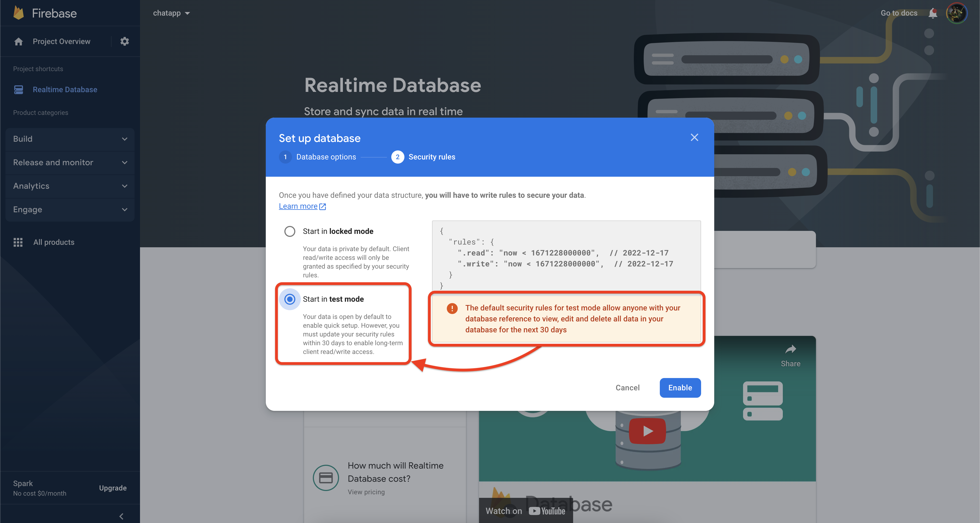Expand the Build category
Viewport: 980px width, 523px height.
tap(70, 139)
